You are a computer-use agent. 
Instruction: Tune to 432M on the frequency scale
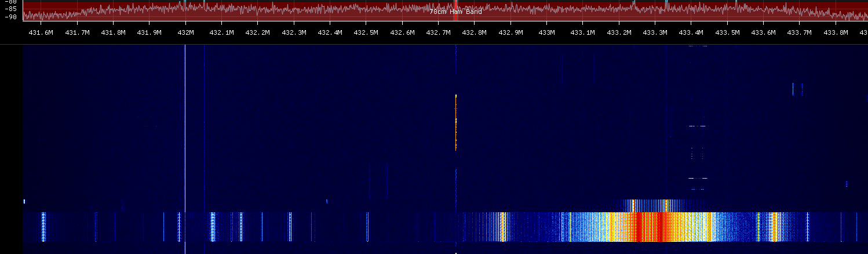pos(185,32)
